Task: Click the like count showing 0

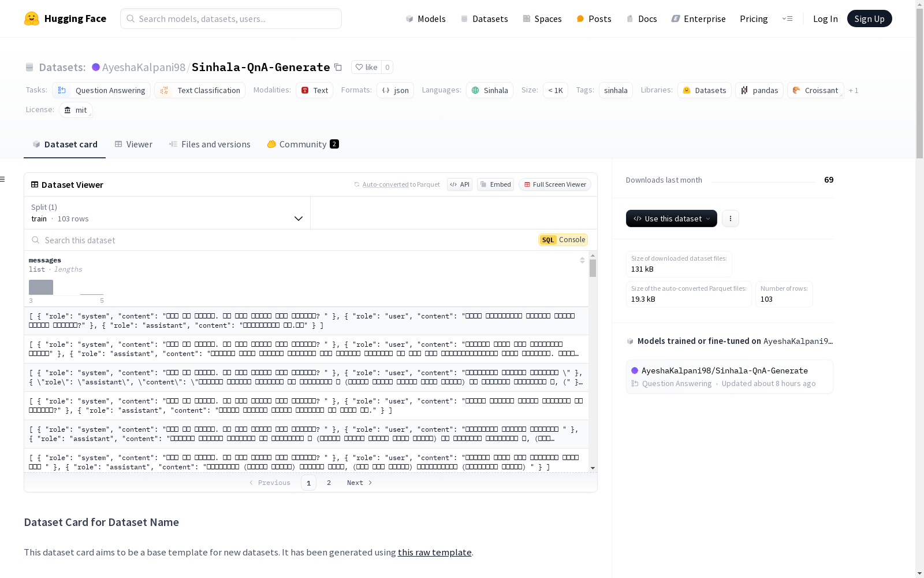Action: [388, 67]
